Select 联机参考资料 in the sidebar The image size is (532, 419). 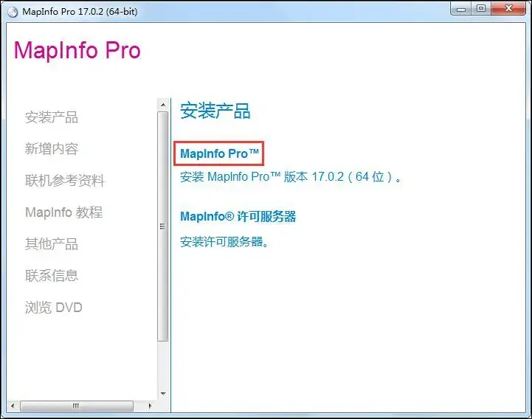pos(65,180)
